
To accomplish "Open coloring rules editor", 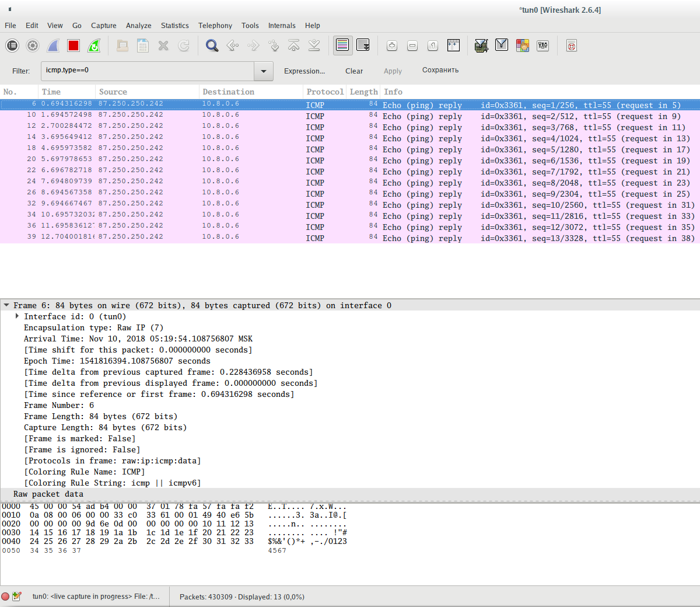I will click(x=522, y=46).
